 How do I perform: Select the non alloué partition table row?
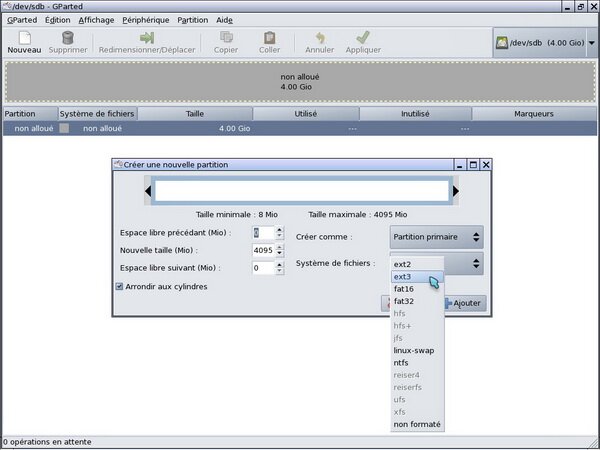(300, 128)
